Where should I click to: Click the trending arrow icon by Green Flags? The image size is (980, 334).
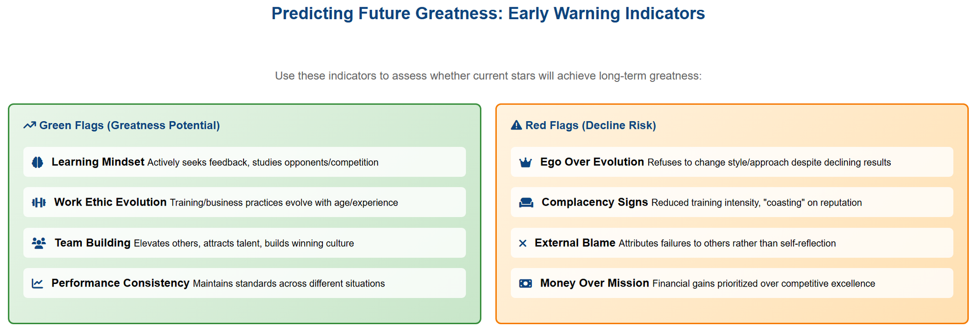[29, 126]
